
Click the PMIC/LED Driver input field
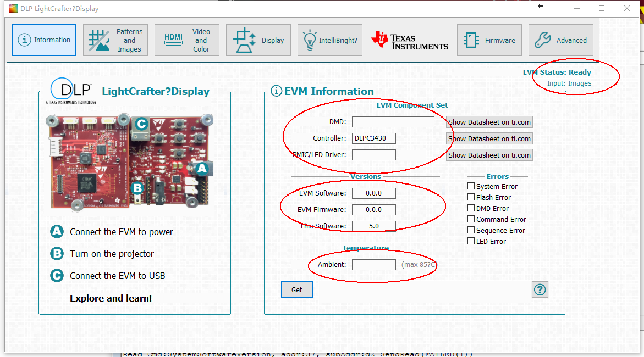[374, 155]
